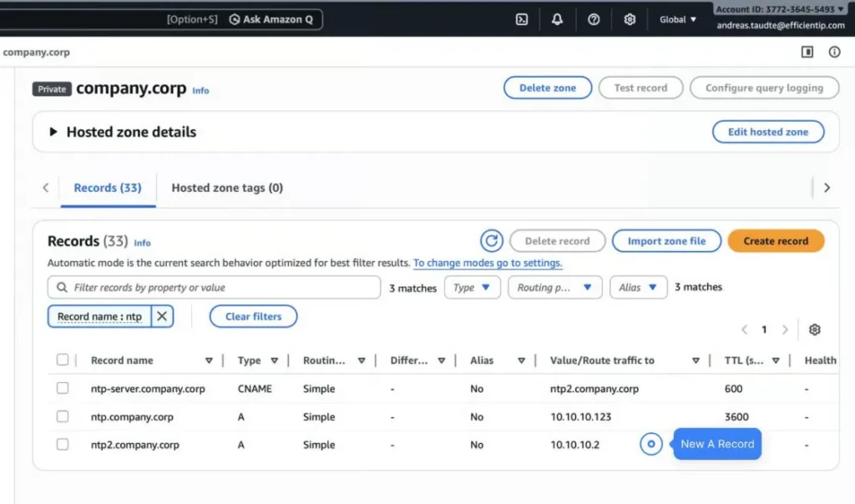Sort by Differentiator column arrow

[x=441, y=360]
